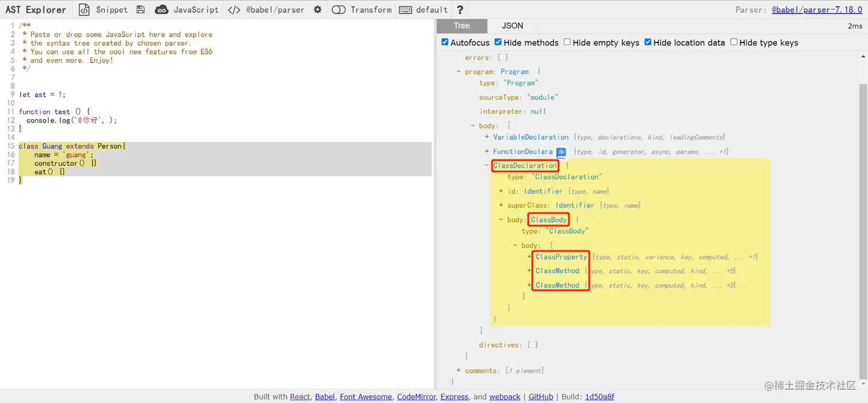Open the GitHub footer link
Viewport: 868px width, 403px height.
[x=541, y=397]
